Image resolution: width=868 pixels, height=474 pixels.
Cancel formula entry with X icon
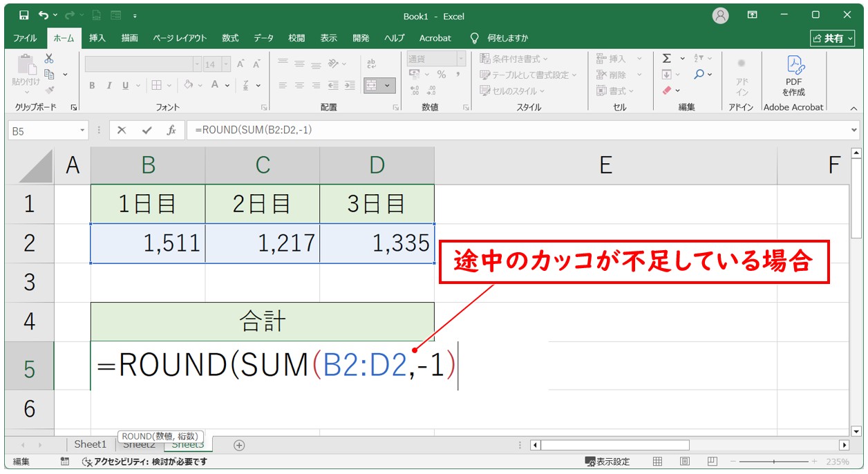pos(122,130)
